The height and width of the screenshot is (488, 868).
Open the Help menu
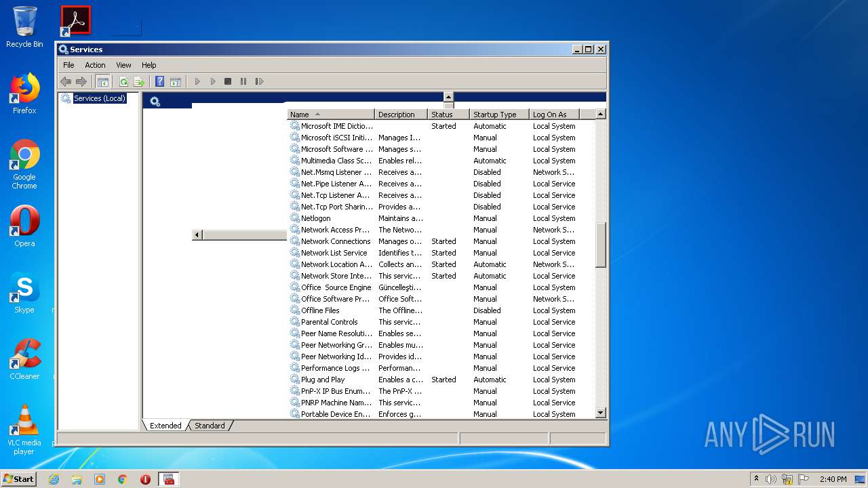click(149, 65)
